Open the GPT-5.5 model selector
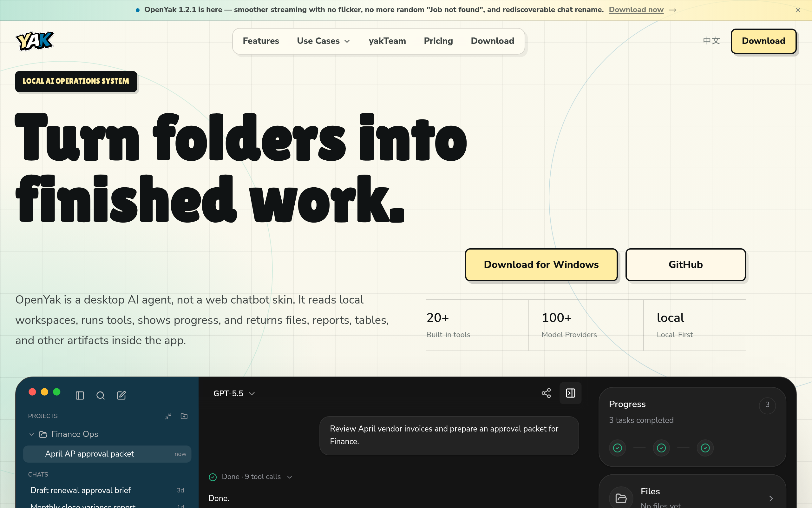Image resolution: width=812 pixels, height=508 pixels. pyautogui.click(x=234, y=393)
